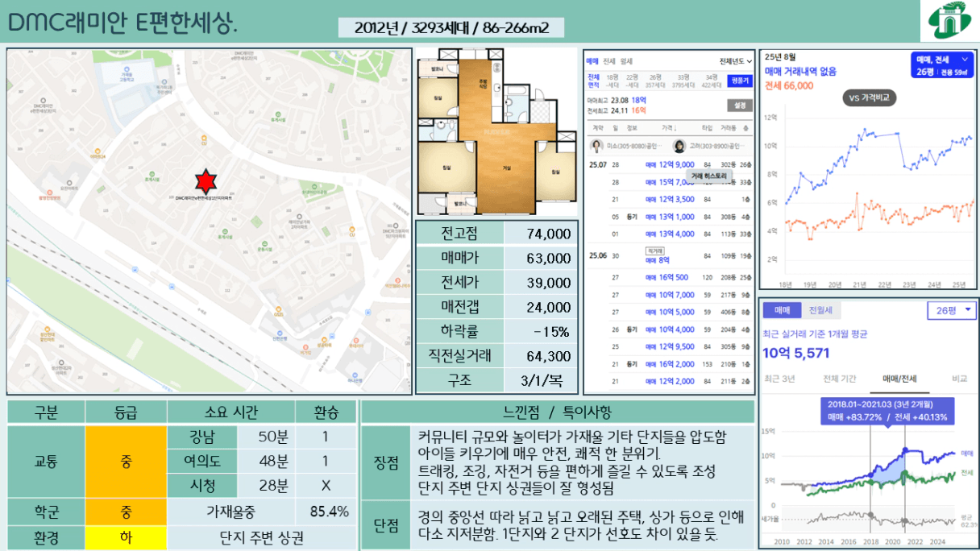980x551 pixels.
Task: Select the 전체 면적 area filter
Action: [x=593, y=81]
